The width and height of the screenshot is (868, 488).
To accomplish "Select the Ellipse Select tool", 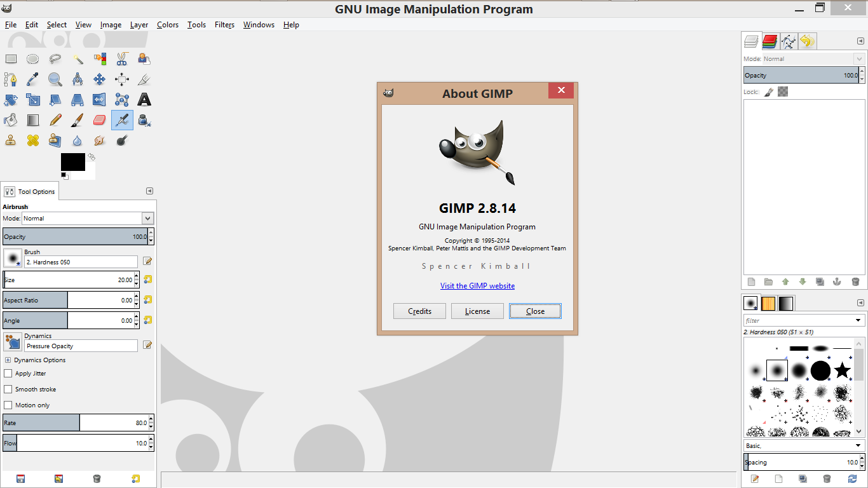I will 33,59.
